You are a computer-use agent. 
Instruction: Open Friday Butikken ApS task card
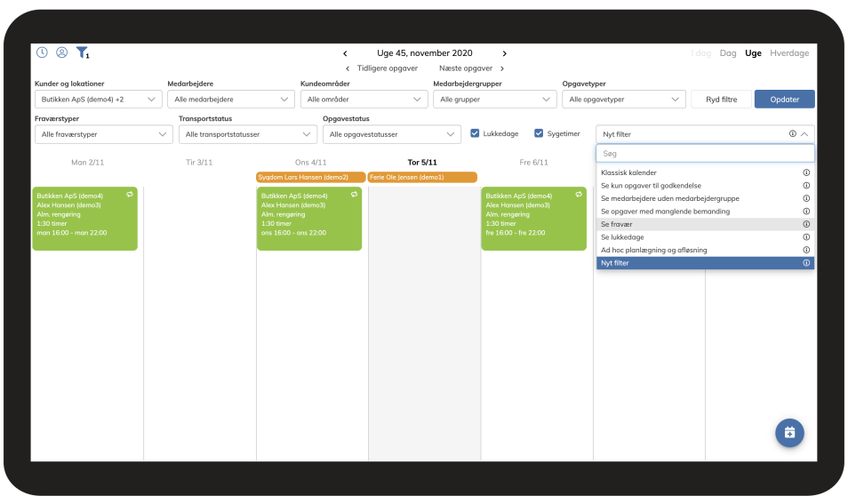point(534,219)
